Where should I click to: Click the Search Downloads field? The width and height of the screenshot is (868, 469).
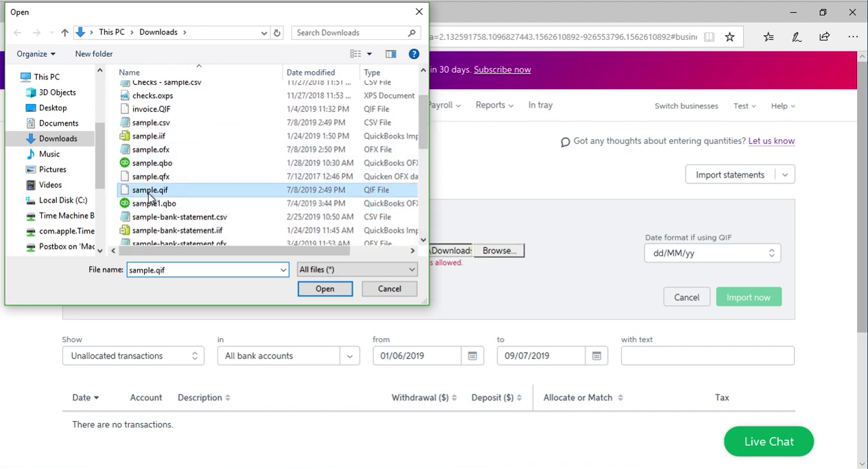point(356,33)
